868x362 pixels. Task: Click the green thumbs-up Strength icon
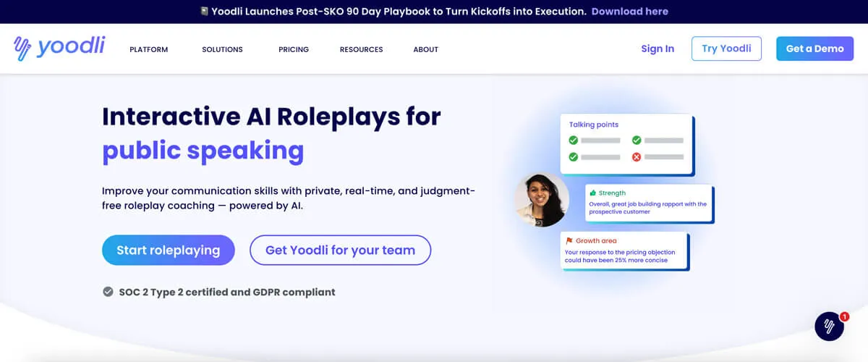[592, 193]
